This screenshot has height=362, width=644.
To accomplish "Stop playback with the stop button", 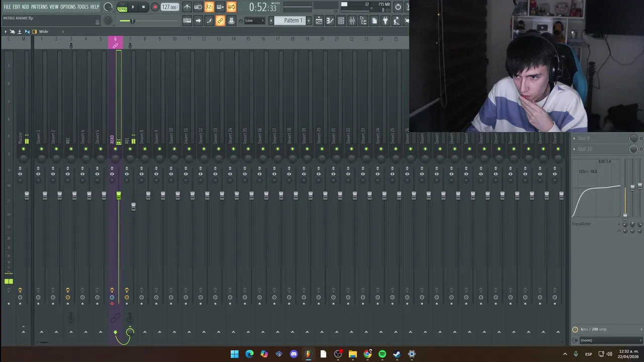I will 143,7.
